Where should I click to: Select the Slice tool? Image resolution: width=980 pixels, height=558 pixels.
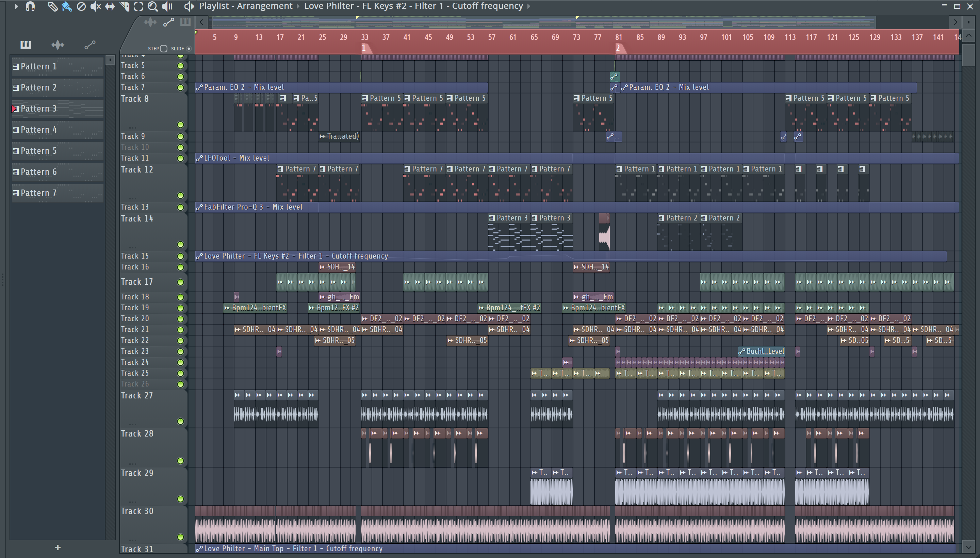(124, 6)
